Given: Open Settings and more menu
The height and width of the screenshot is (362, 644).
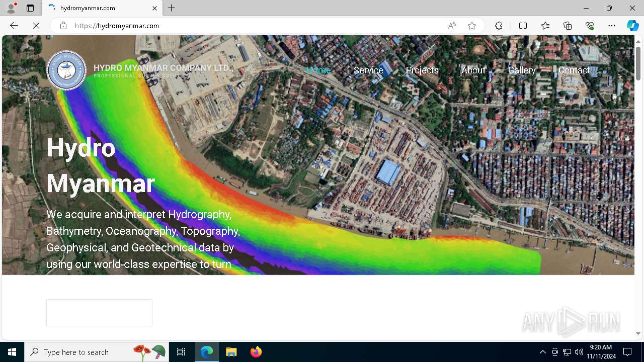Looking at the screenshot, I should click(612, 26).
